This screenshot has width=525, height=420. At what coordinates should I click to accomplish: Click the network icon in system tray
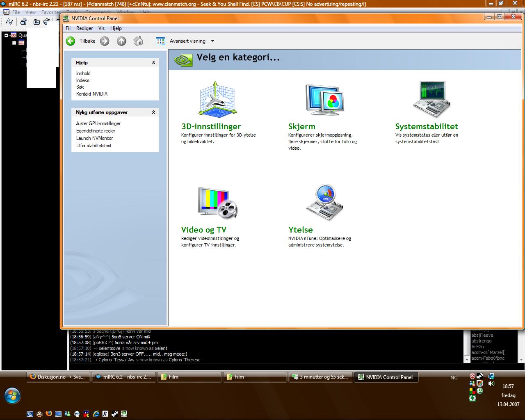(491, 376)
